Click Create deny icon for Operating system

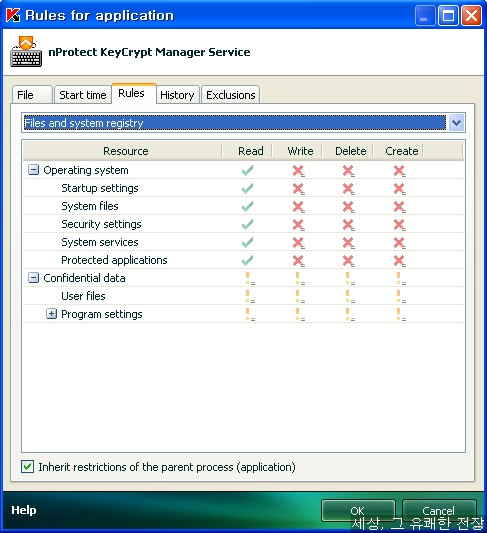point(399,170)
